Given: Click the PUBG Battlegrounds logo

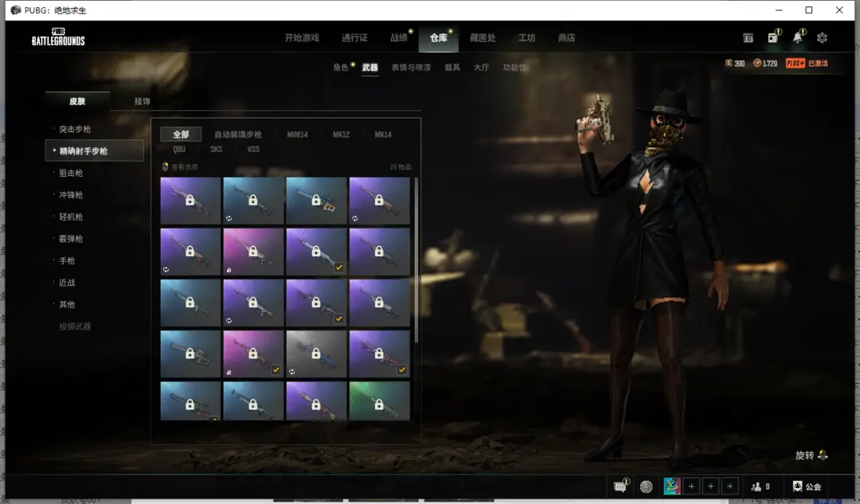Looking at the screenshot, I should 58,37.
